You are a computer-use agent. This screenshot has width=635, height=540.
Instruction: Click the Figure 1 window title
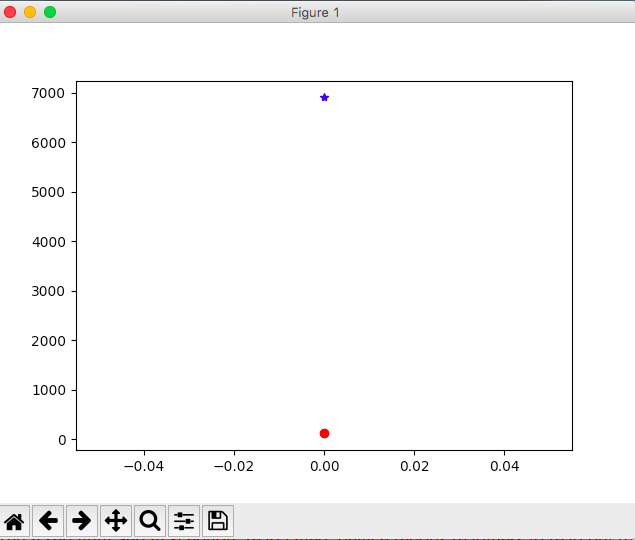point(315,13)
